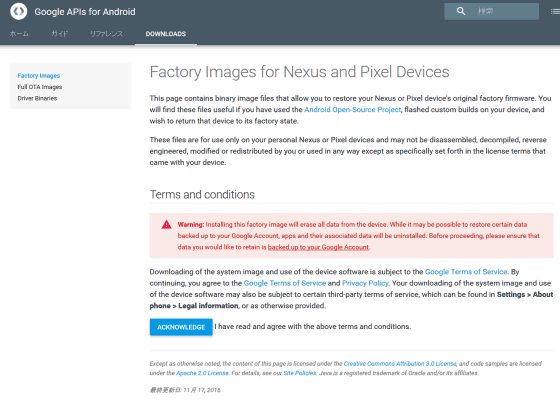Switch to the リファレンス tab
560x410 pixels.
[x=106, y=34]
